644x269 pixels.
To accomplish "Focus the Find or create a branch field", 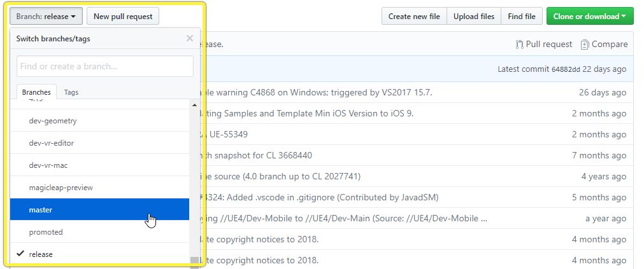I will pos(105,66).
